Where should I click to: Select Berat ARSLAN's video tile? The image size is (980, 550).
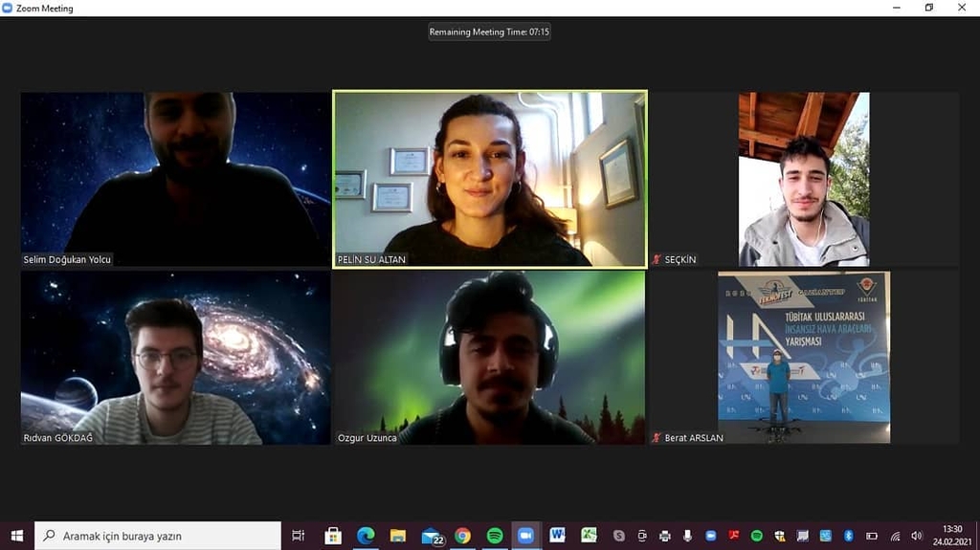pos(804,357)
